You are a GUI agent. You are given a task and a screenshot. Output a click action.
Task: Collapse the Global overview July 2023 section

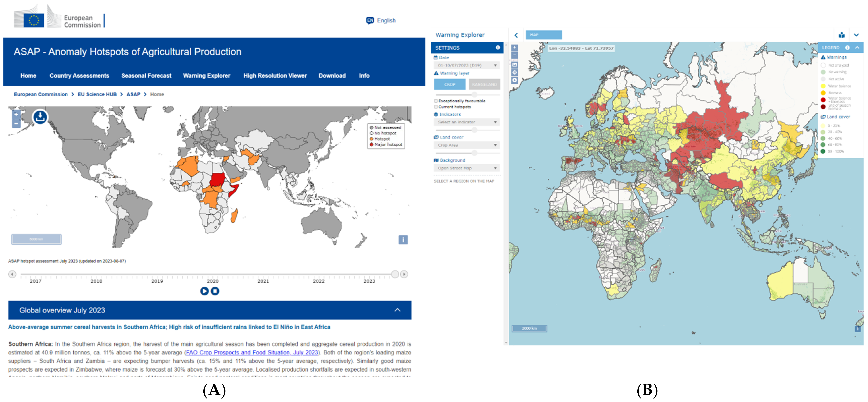(398, 310)
